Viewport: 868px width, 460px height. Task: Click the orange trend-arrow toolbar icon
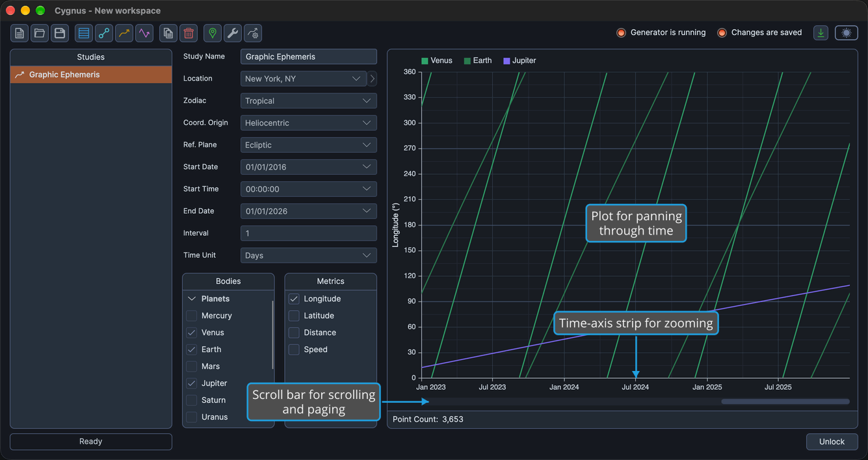tap(124, 33)
